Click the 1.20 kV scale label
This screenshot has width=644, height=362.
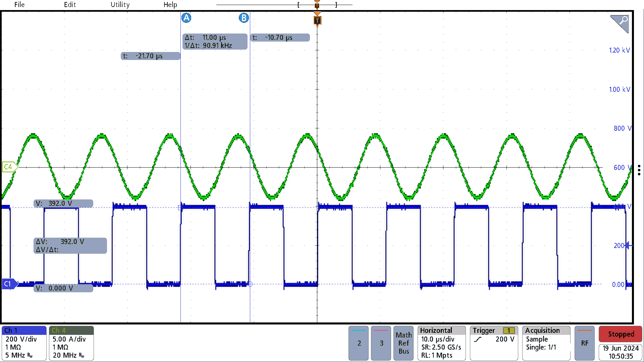pyautogui.click(x=620, y=50)
